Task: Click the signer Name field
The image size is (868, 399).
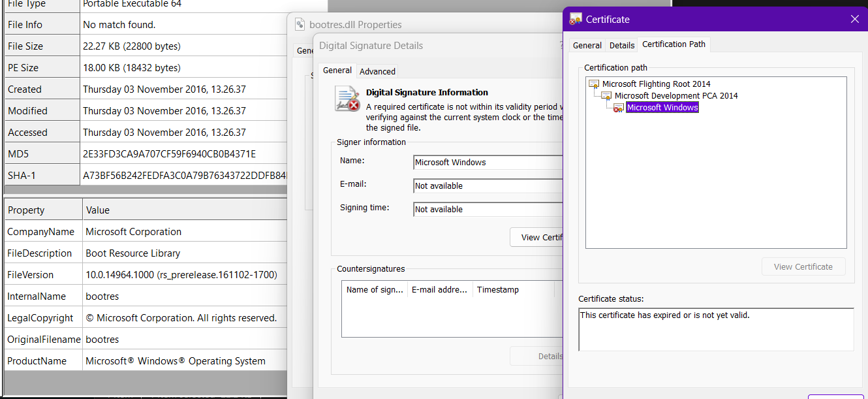Action: [x=487, y=163]
